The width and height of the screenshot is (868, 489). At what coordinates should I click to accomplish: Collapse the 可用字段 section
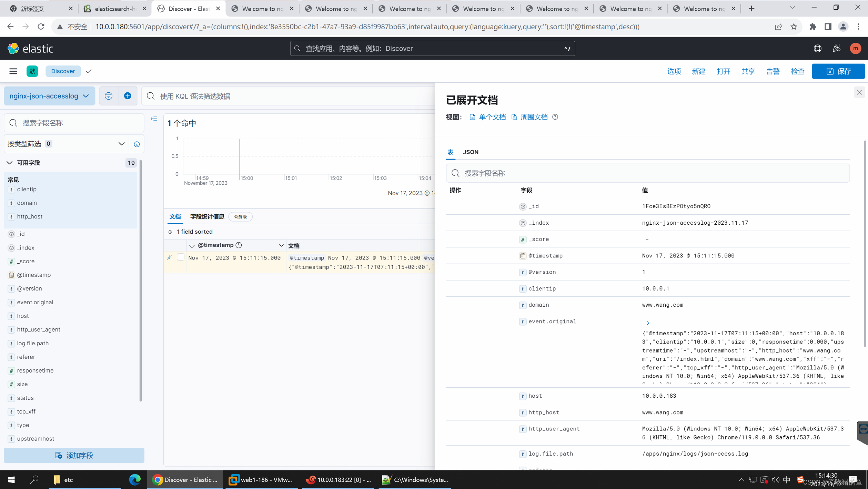coord(9,163)
